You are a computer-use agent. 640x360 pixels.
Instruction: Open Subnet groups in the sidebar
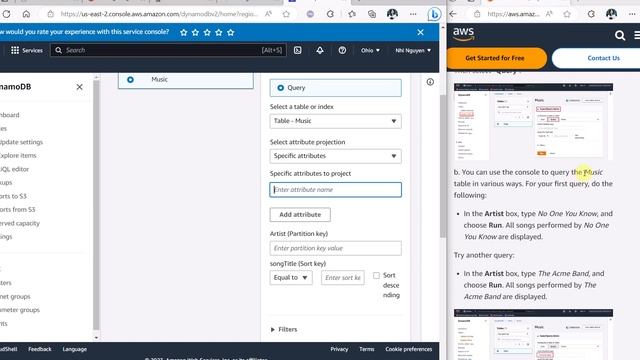point(15,296)
